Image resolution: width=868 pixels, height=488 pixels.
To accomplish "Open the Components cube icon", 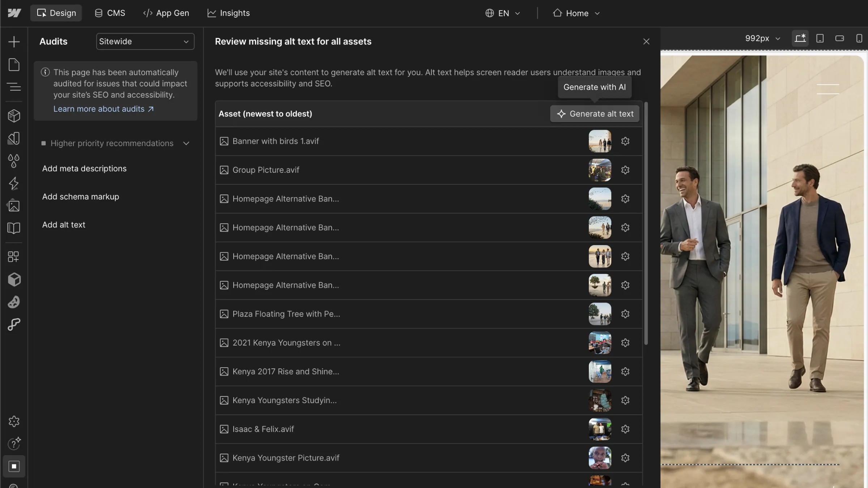I will [x=14, y=116].
